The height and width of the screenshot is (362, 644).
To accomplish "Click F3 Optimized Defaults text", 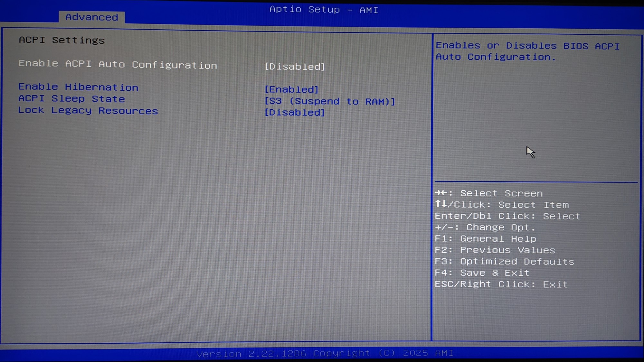I will tap(504, 262).
